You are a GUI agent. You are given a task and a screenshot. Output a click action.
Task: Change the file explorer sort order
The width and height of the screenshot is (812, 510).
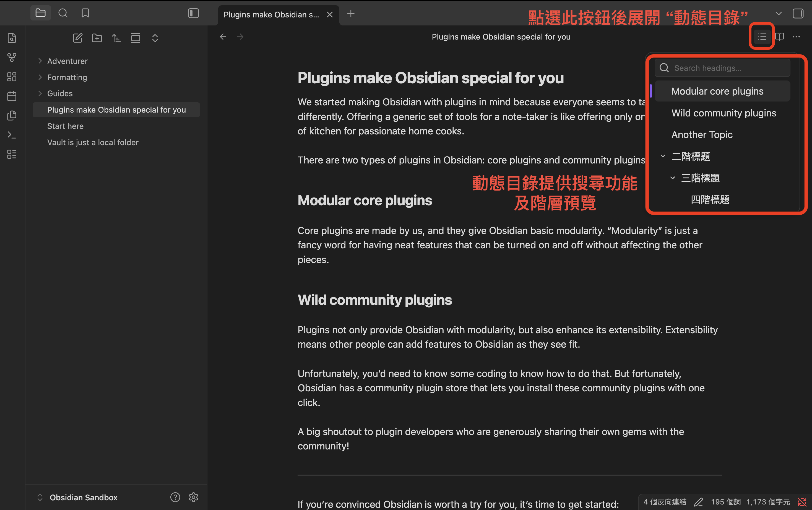click(116, 38)
